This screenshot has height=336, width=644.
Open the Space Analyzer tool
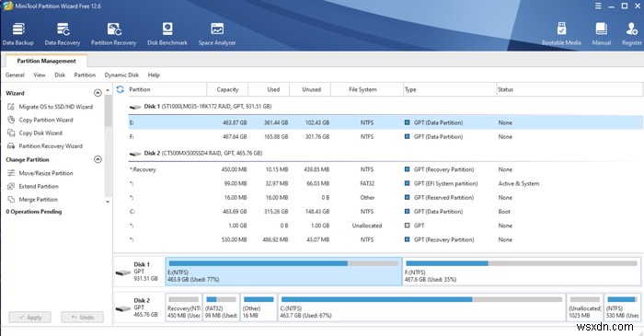217,34
